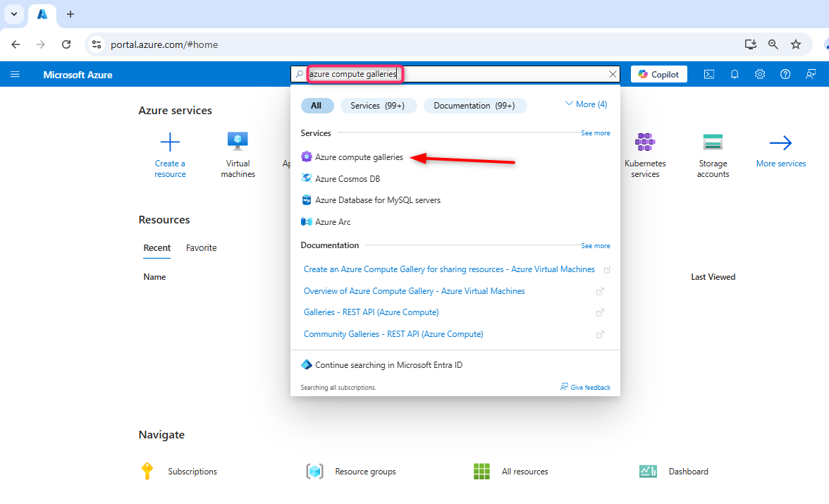Screen dimensions: 829x504
Task: Bookmark this page with the star
Action: [x=796, y=44]
